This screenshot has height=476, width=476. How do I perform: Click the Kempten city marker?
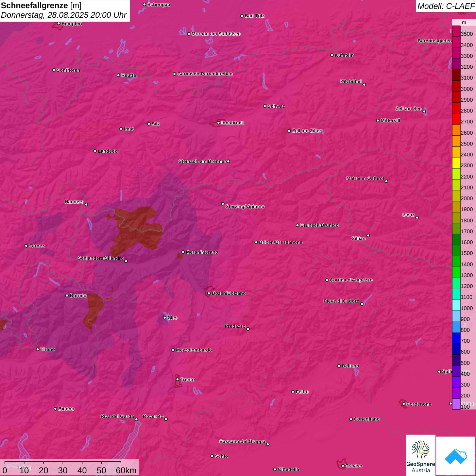[58, 23]
